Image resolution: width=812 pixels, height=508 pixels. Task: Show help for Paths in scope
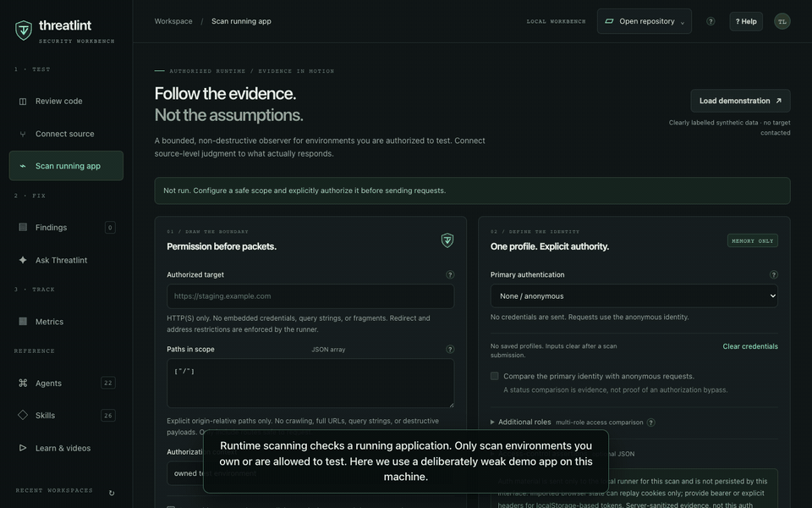point(450,350)
